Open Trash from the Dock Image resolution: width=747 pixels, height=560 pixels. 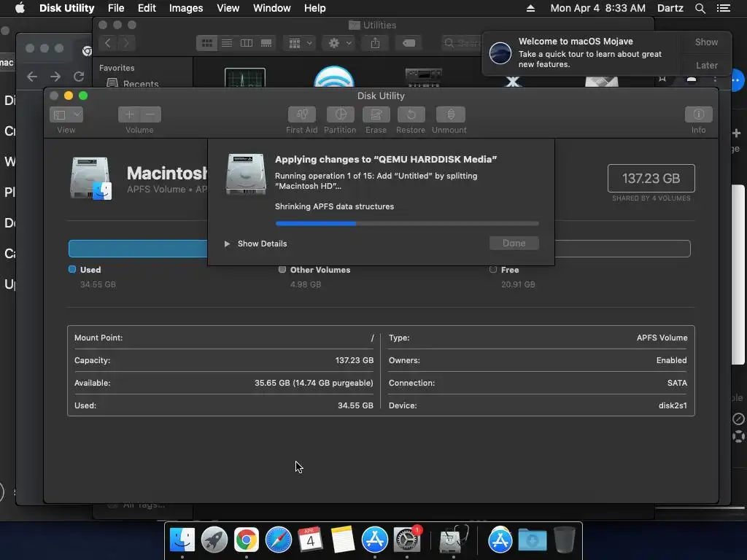[x=564, y=540]
